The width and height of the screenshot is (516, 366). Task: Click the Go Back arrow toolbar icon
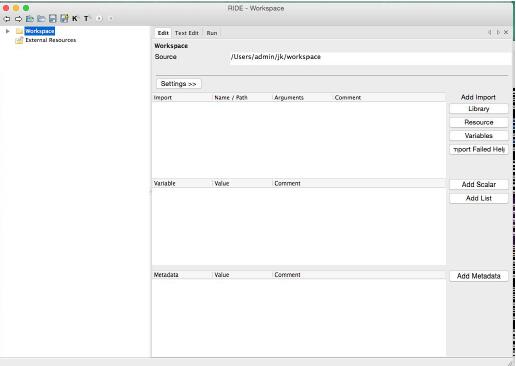[7, 19]
